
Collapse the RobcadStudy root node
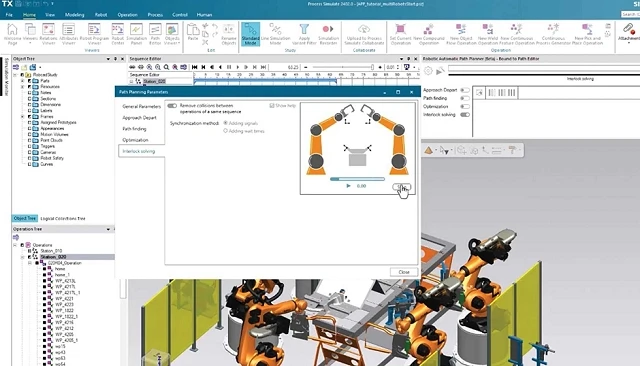pyautogui.click(x=15, y=75)
